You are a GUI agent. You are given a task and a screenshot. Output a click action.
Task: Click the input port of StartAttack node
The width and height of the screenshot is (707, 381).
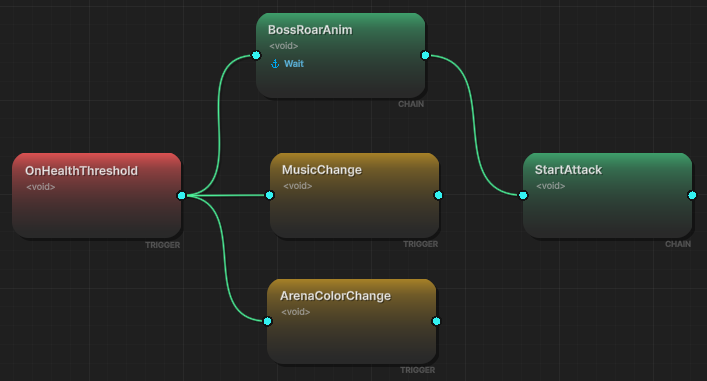[523, 195]
